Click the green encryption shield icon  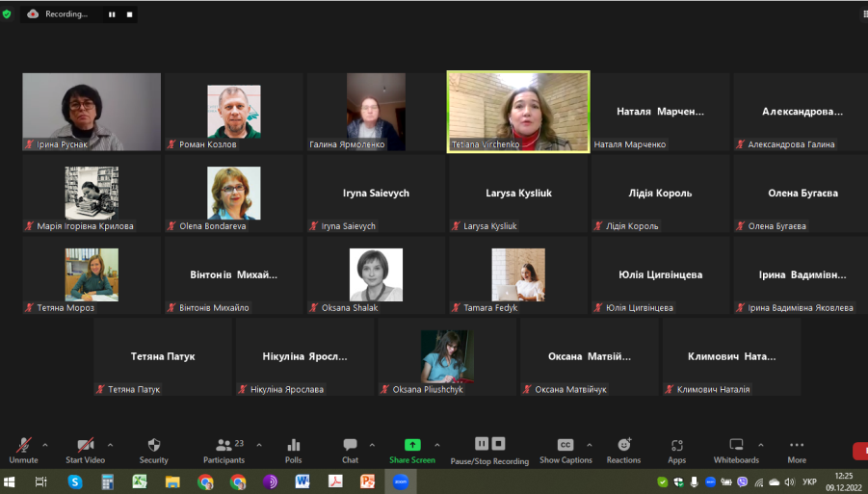[x=7, y=14]
